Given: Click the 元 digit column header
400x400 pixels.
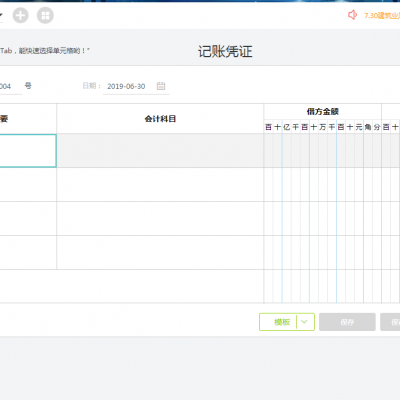Looking at the screenshot, I should tap(359, 127).
